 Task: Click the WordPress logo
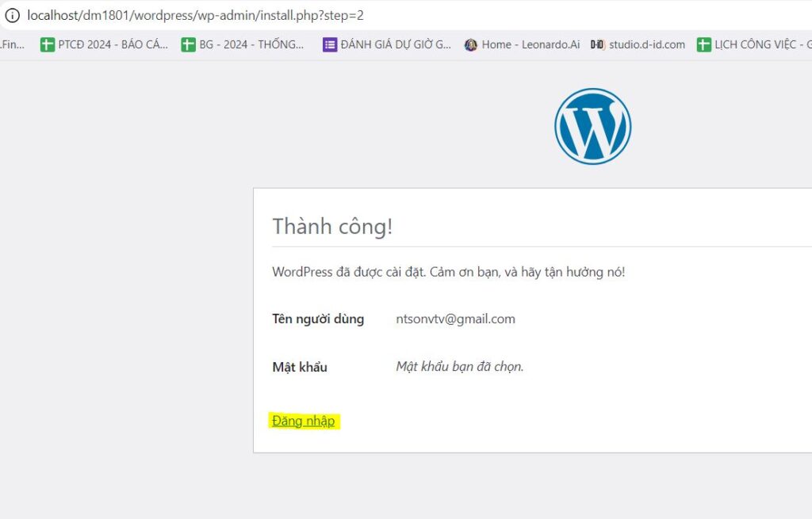pos(593,126)
